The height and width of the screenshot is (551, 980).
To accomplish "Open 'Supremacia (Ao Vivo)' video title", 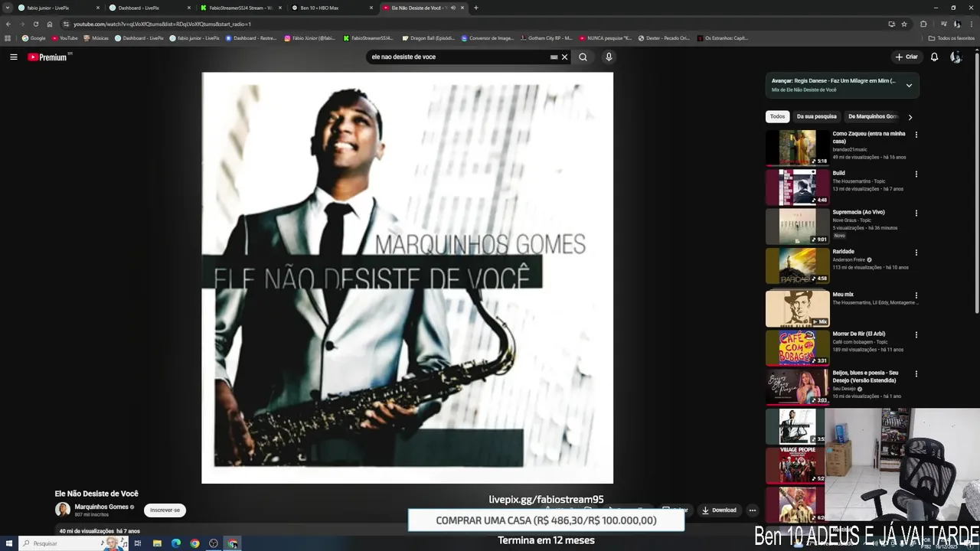I will [x=858, y=212].
